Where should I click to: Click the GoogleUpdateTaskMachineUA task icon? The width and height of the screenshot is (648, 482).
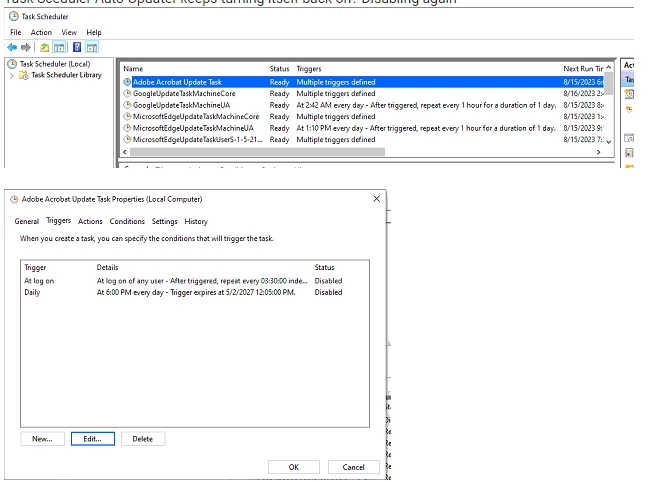tap(127, 105)
